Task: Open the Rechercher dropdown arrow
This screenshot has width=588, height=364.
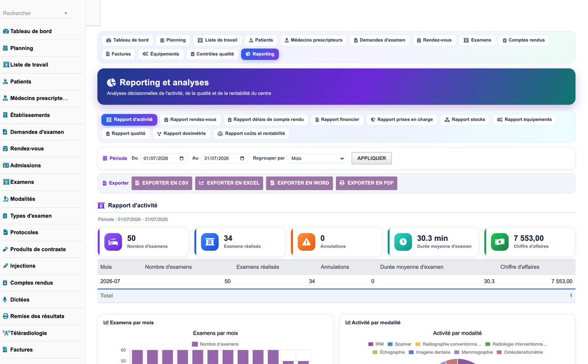Action: (66, 13)
